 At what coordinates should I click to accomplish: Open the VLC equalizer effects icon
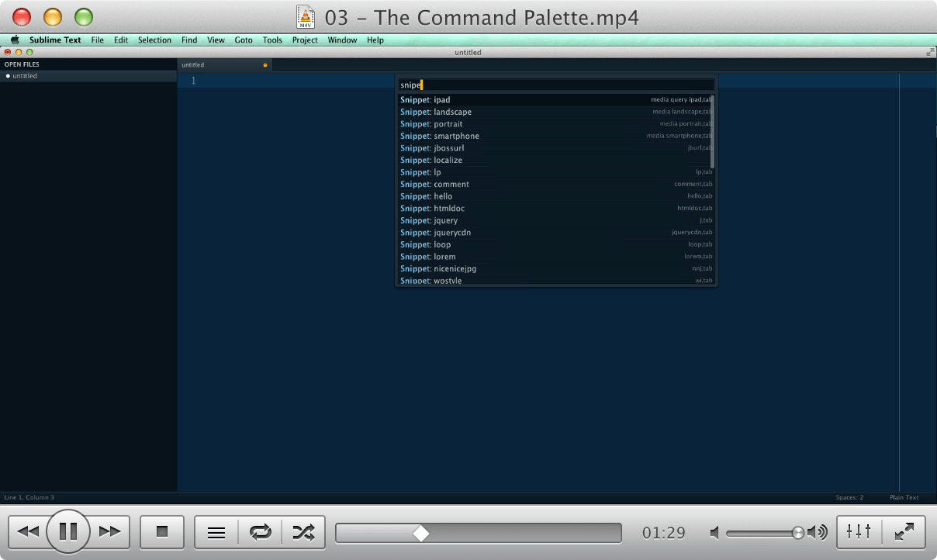[858, 532]
